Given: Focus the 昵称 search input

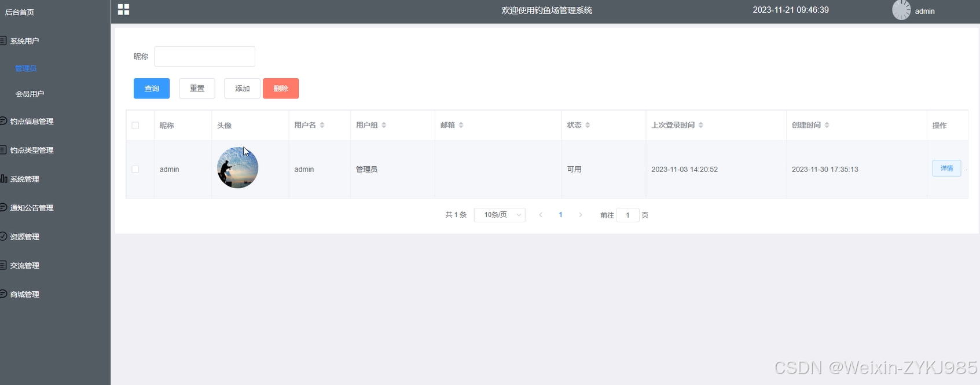Looking at the screenshot, I should [205, 56].
